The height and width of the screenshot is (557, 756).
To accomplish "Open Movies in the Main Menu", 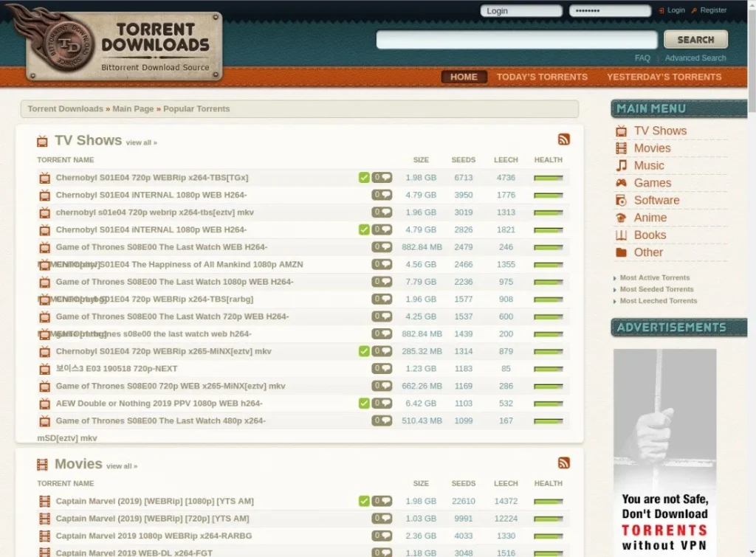I will click(x=652, y=148).
